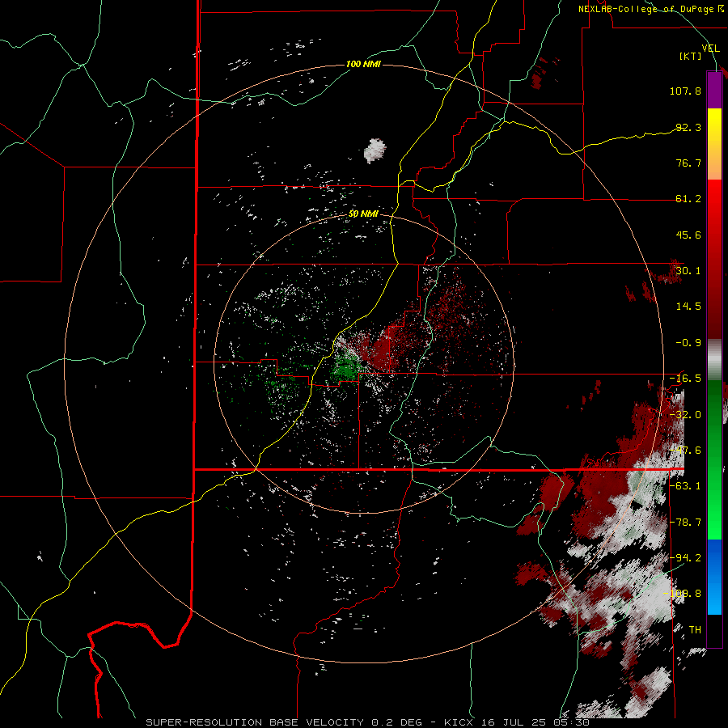The height and width of the screenshot is (728, 728).
Task: Pick the red outbound segment of color bar
Action: pos(714,259)
